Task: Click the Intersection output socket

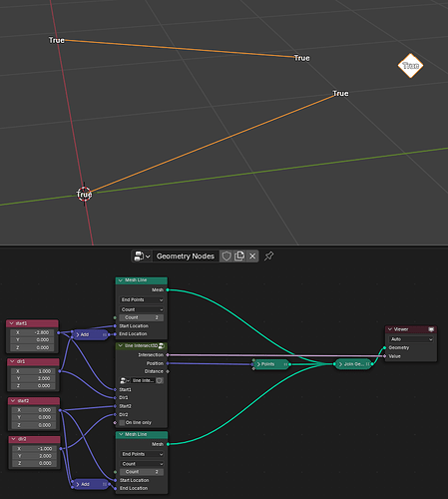Action: coord(168,355)
